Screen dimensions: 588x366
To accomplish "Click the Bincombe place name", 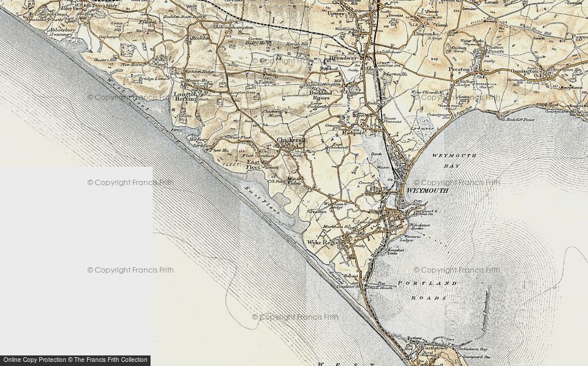I will pos(425,33).
